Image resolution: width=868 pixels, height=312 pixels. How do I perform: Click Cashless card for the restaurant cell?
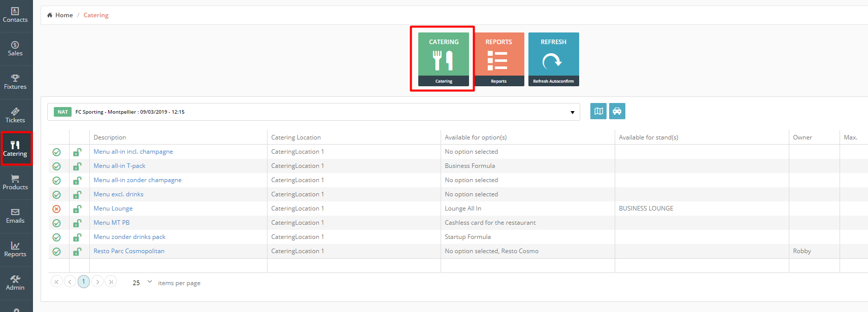[x=490, y=223]
